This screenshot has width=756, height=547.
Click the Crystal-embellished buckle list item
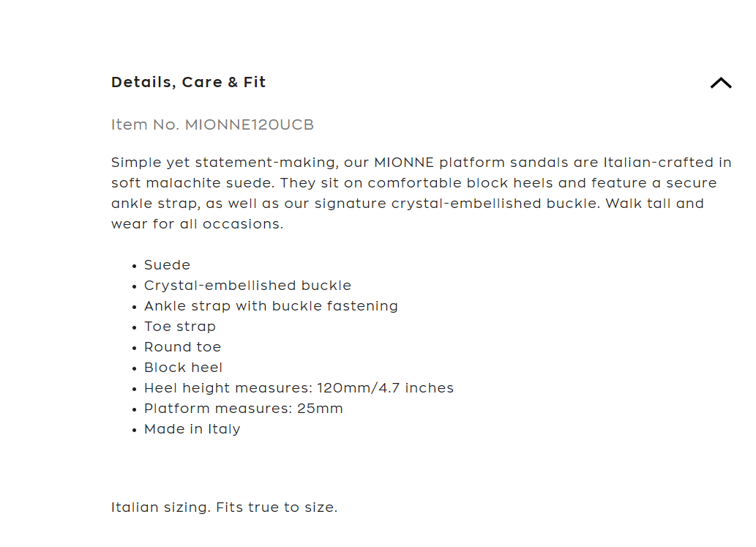247,286
